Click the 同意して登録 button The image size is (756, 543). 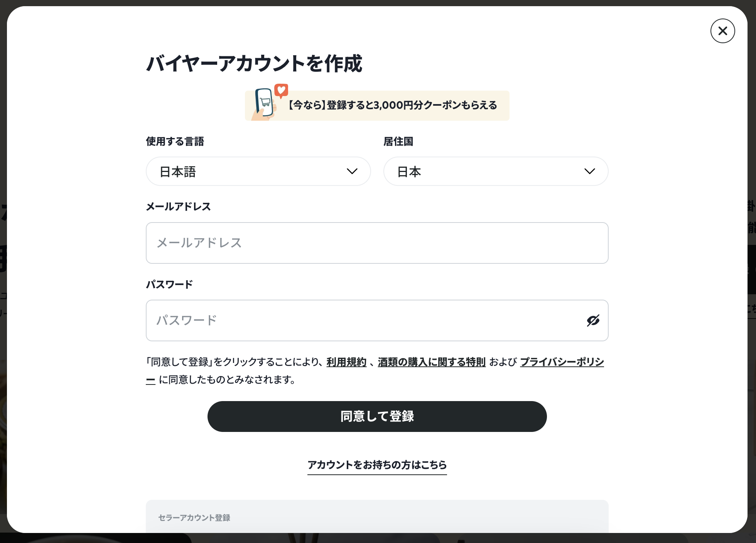[x=377, y=417]
